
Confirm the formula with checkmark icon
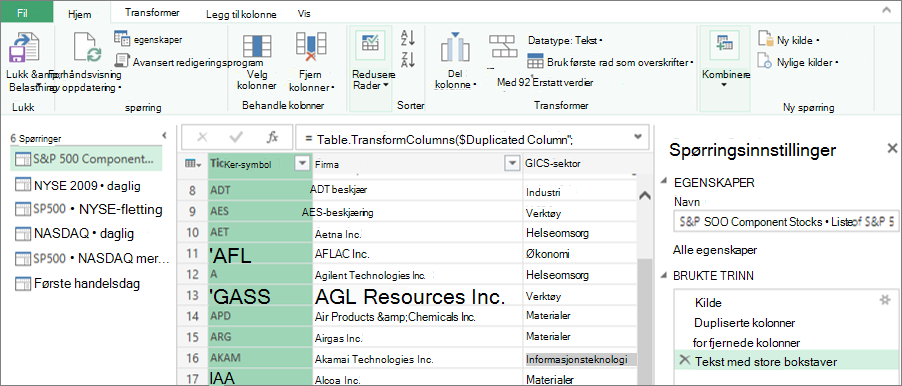pos(236,137)
